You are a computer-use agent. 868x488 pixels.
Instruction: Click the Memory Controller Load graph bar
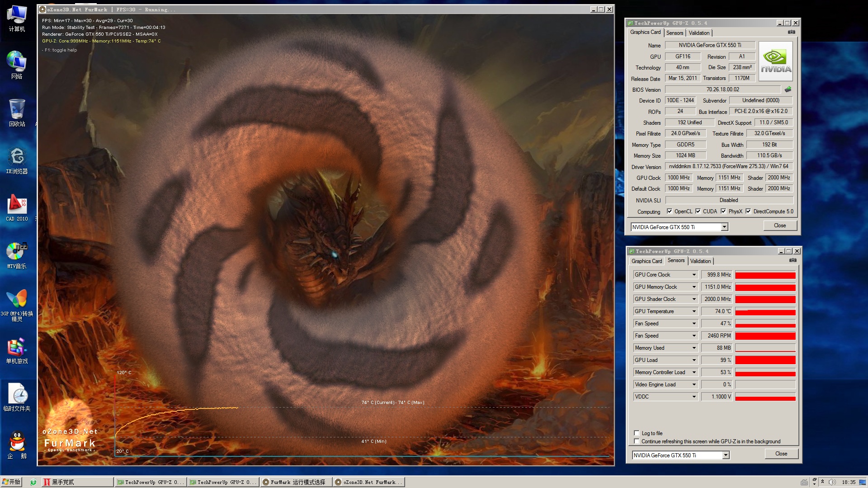[765, 372]
